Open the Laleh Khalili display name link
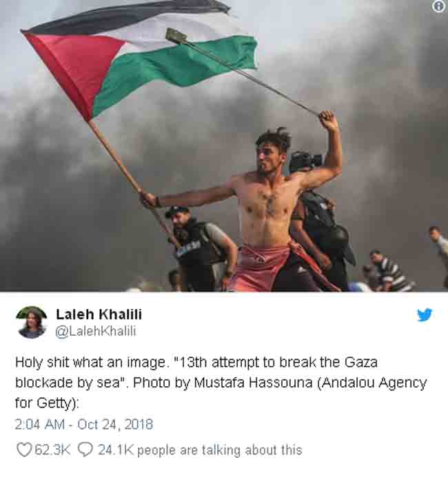This screenshot has width=448, height=482. pyautogui.click(x=99, y=314)
